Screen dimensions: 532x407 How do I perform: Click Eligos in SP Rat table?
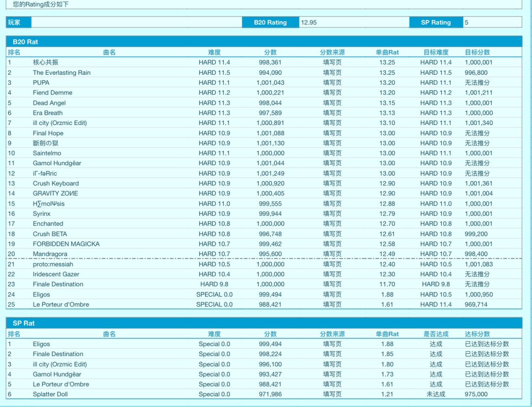tap(41, 344)
